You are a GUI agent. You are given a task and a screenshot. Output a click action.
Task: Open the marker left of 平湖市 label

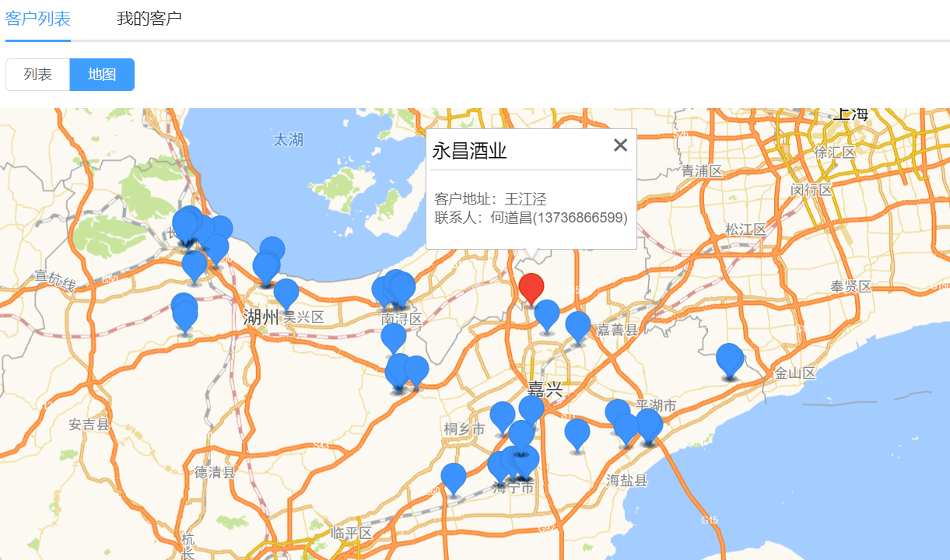(x=617, y=413)
